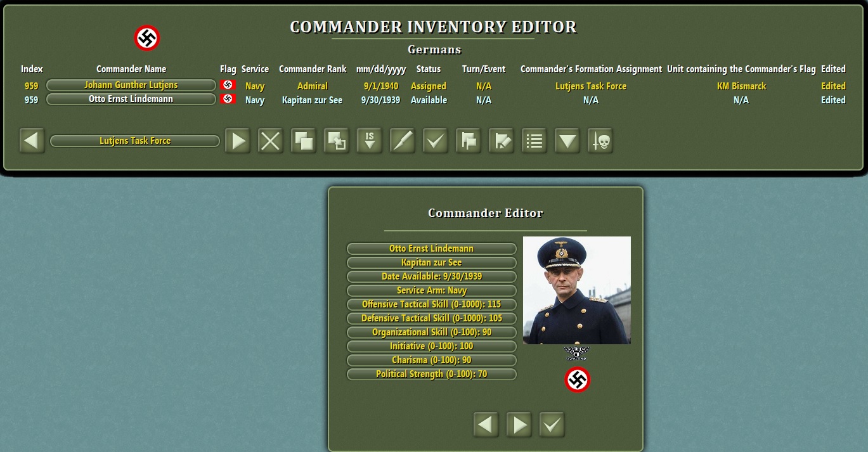This screenshot has height=452, width=868.
Task: Expand the Date Available: 9/30/1939 field
Action: click(x=431, y=276)
